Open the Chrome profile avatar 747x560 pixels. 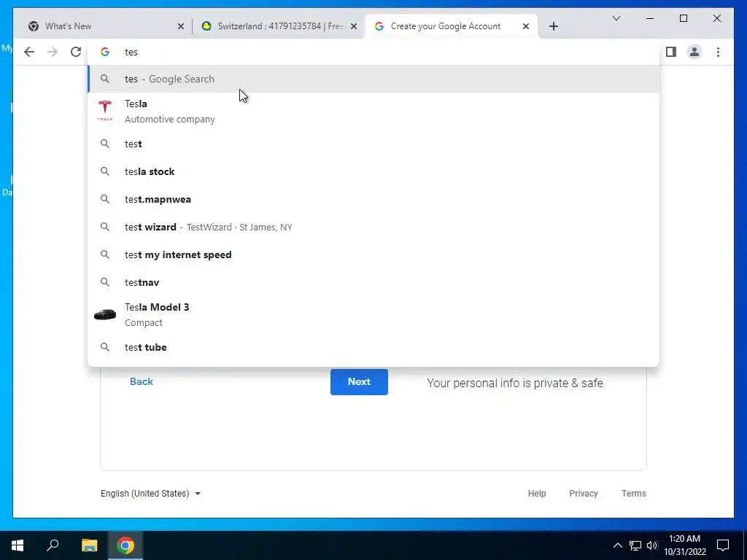pyautogui.click(x=694, y=52)
